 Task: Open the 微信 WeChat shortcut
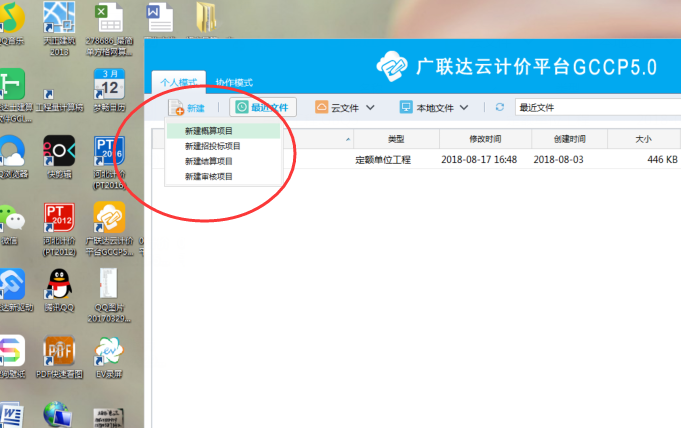(12, 224)
